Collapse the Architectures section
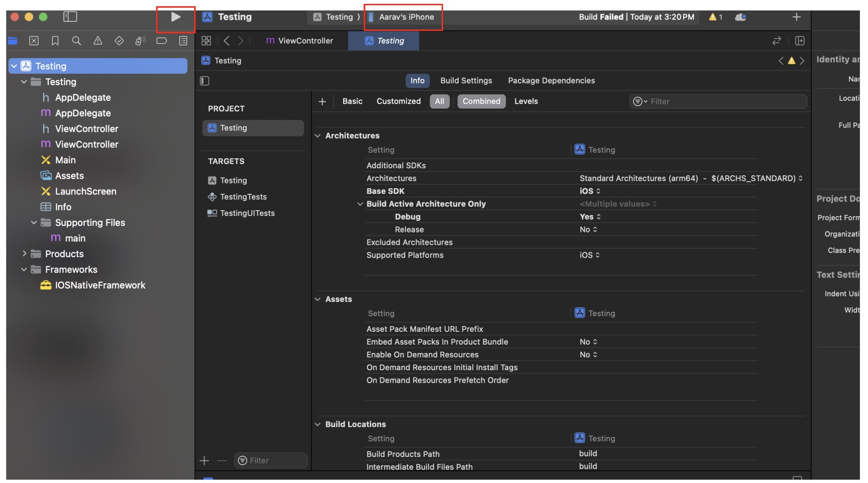868x483 pixels. [x=318, y=135]
